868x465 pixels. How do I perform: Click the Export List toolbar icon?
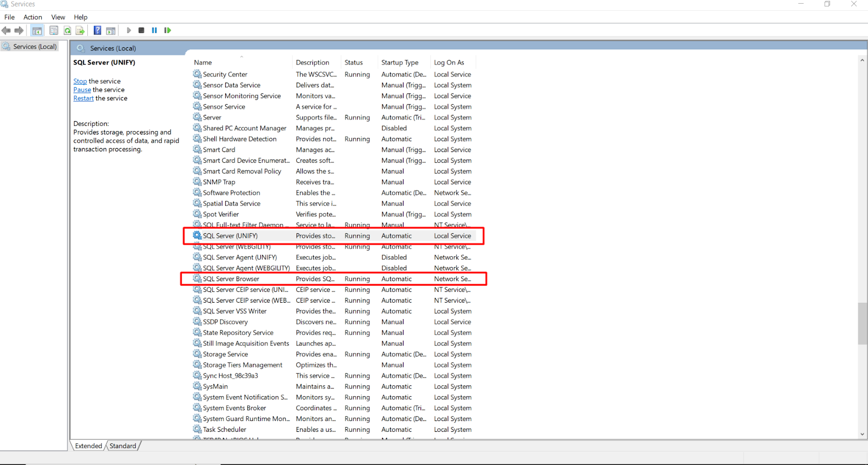80,30
